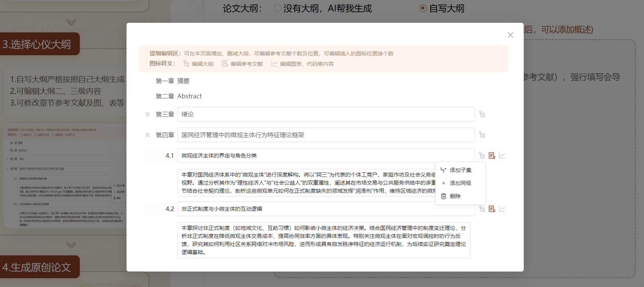Choose 添加同级 from popup menu

point(460,183)
